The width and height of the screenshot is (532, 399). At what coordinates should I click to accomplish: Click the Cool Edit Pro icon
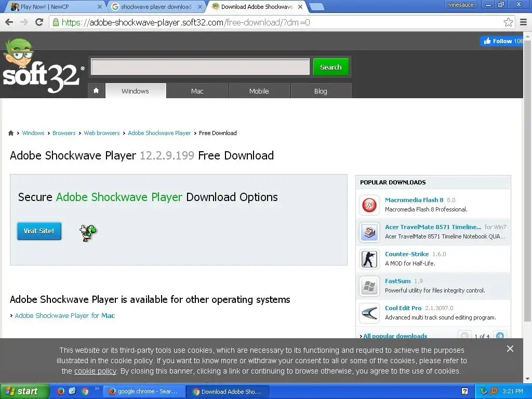(369, 313)
